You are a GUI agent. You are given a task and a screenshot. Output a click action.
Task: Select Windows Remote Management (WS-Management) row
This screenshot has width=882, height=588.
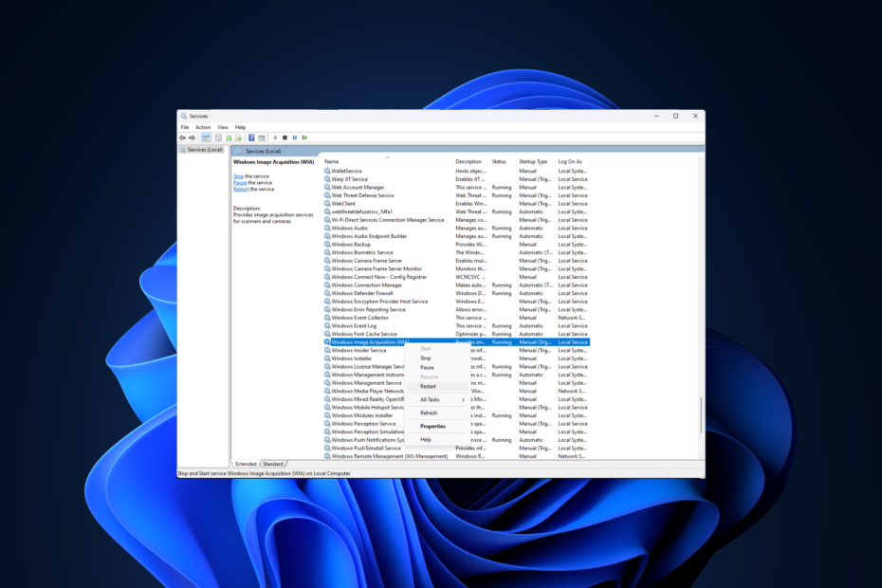pyautogui.click(x=456, y=456)
